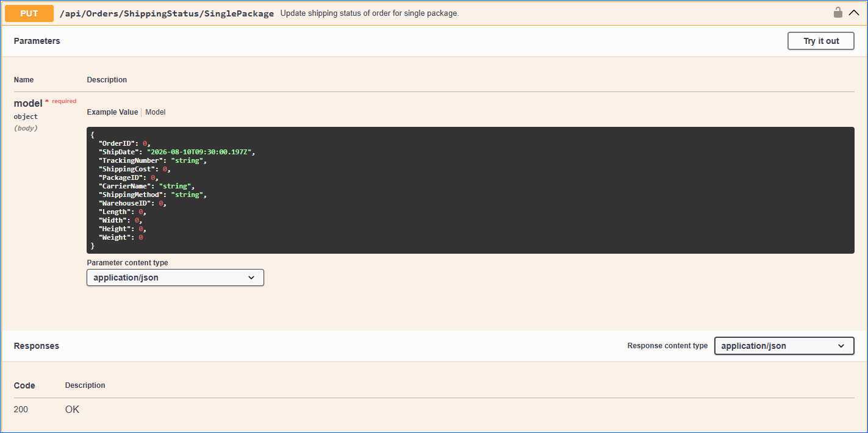The height and width of the screenshot is (433, 868).
Task: Click the endpoint summary description text
Action: coord(370,13)
